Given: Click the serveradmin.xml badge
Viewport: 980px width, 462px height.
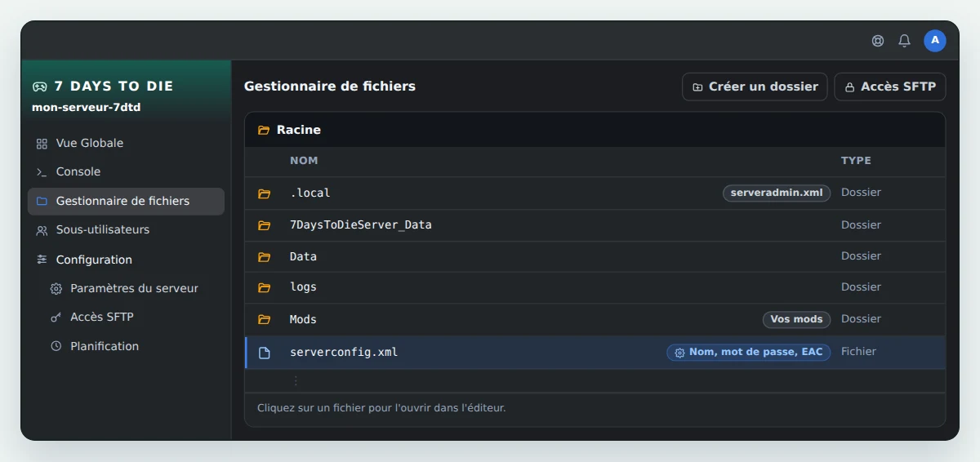Looking at the screenshot, I should click(x=777, y=193).
